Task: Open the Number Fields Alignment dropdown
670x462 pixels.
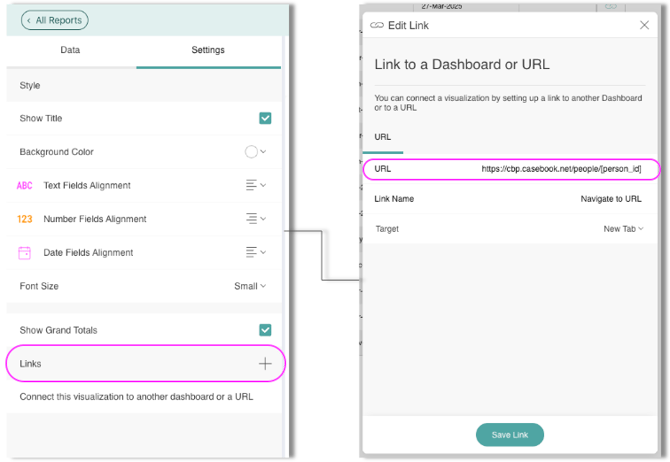Action: (x=256, y=219)
